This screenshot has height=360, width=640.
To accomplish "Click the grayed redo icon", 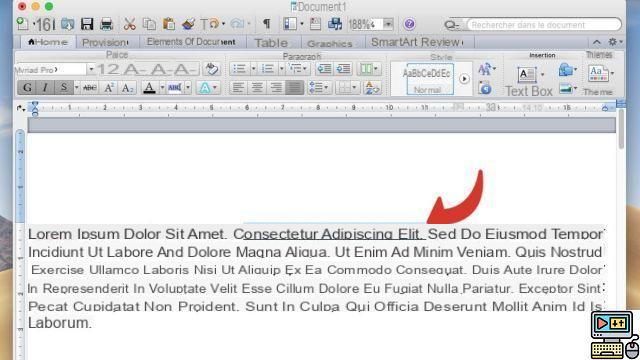I will pos(238,24).
